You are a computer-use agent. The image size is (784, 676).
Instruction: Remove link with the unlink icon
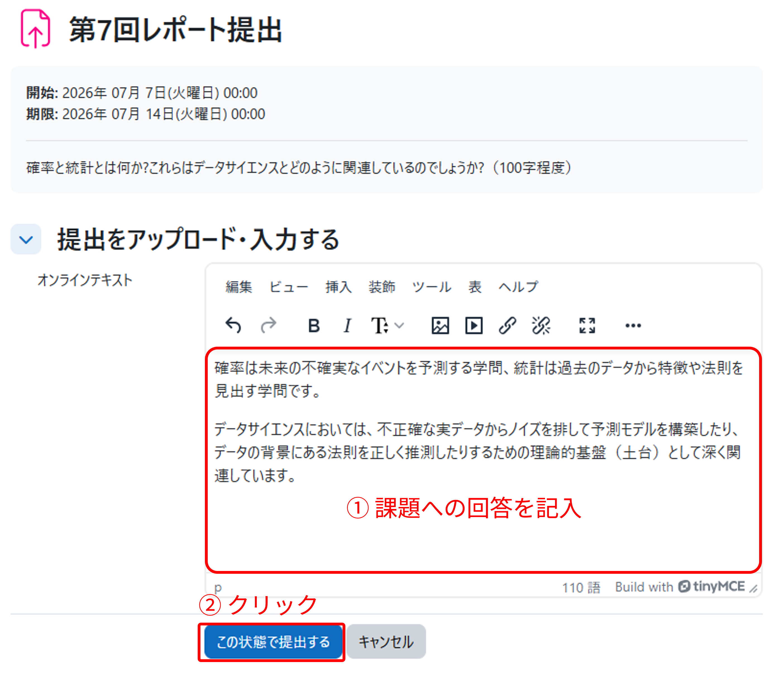tap(541, 325)
